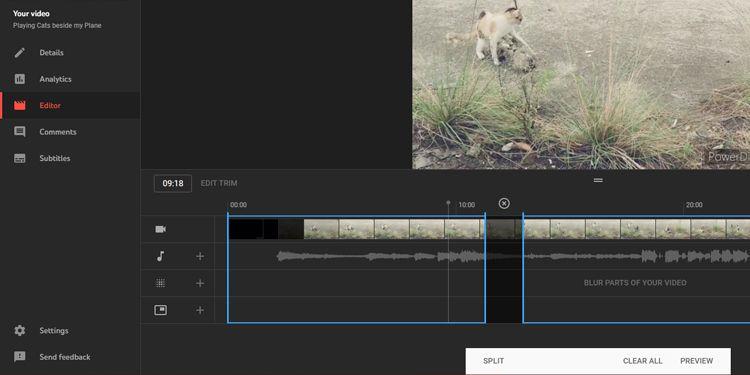Image resolution: width=750 pixels, height=375 pixels.
Task: Click the CLEAR ALL button
Action: pyautogui.click(x=643, y=361)
